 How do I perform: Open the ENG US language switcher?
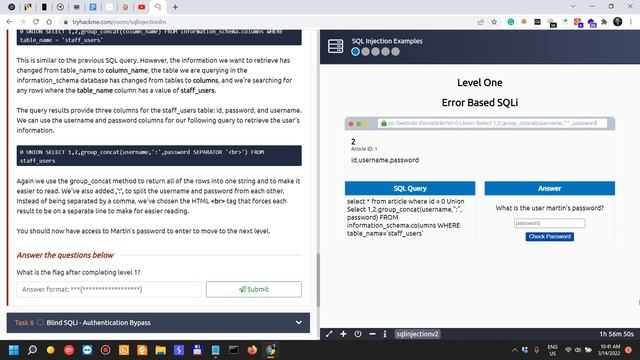coord(552,350)
